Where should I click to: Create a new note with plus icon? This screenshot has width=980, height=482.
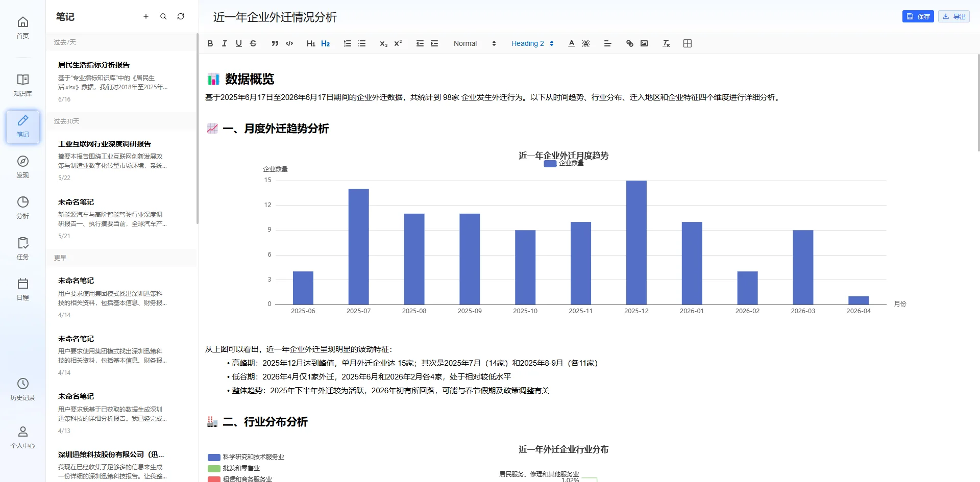(x=146, y=16)
